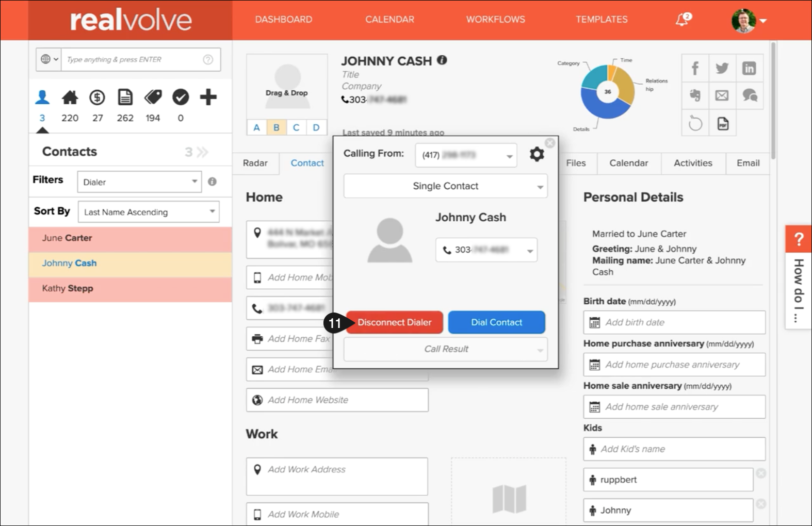The width and height of the screenshot is (812, 526).
Task: Open transactions dollar sign icon
Action: click(x=97, y=97)
